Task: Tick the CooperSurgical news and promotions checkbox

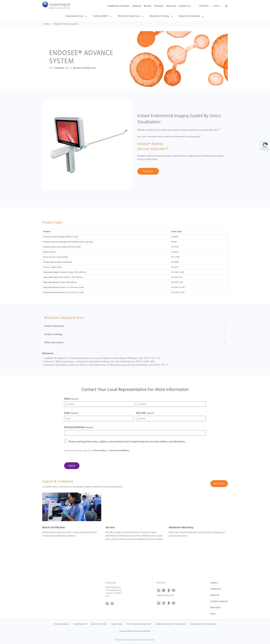Action: [66, 441]
